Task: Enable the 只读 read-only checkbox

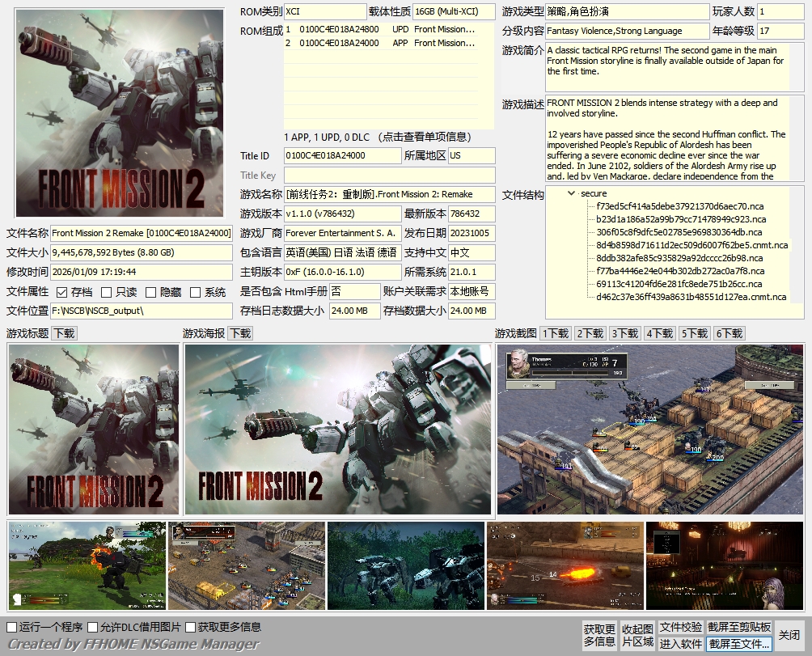Action: [106, 293]
